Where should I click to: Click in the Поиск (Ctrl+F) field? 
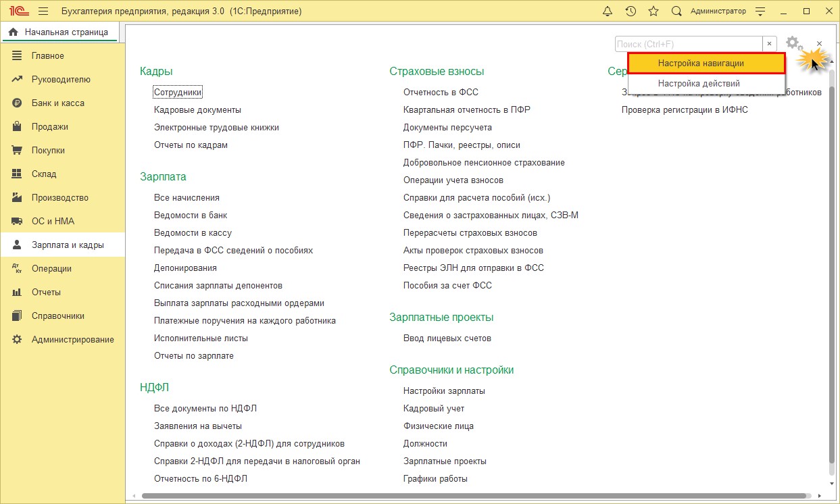tap(688, 44)
